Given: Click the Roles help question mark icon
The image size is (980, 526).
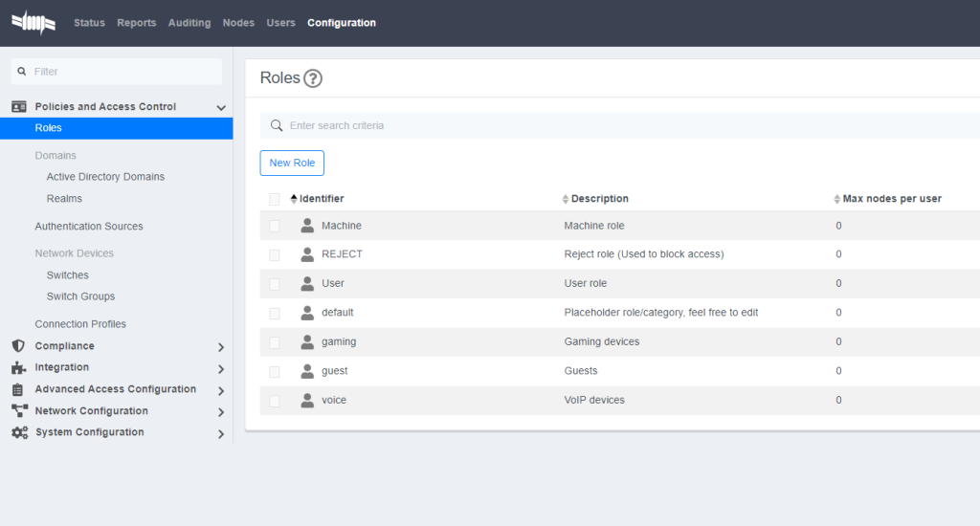Looking at the screenshot, I should coord(313,78).
